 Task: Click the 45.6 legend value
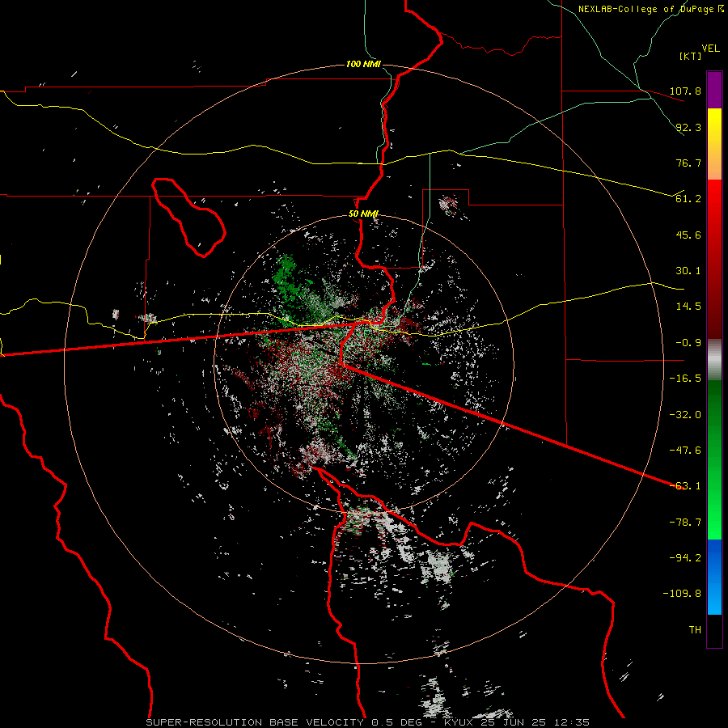[x=688, y=235]
